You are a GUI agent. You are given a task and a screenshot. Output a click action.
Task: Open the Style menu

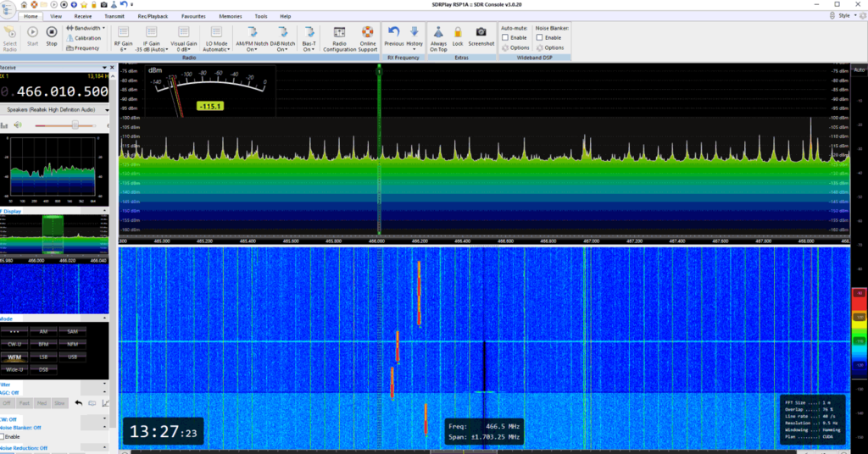tap(846, 15)
